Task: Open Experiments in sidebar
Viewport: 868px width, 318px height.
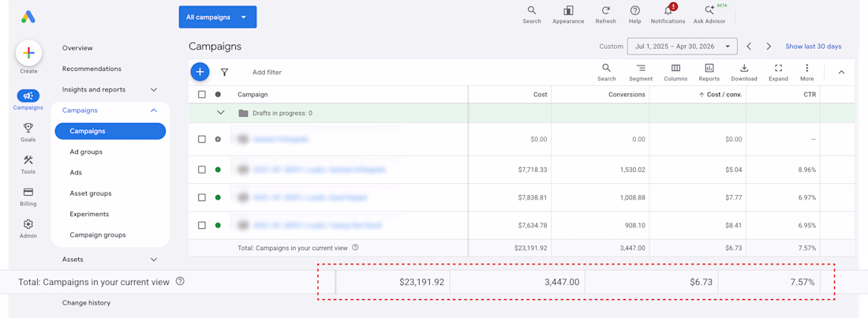Action: click(x=89, y=214)
